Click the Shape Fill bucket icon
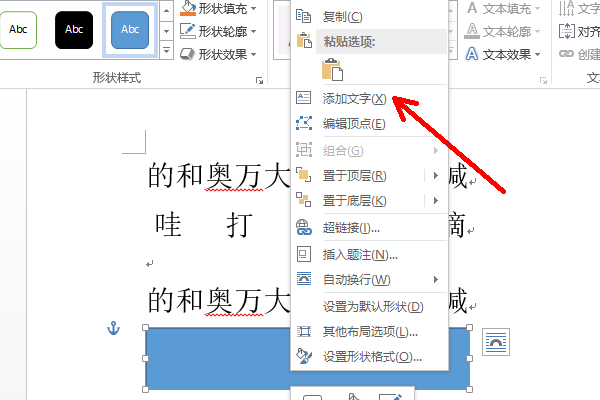The height and width of the screenshot is (400, 600). click(x=188, y=8)
